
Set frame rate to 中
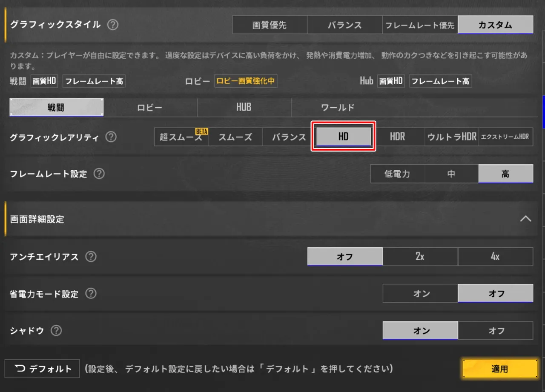click(451, 174)
